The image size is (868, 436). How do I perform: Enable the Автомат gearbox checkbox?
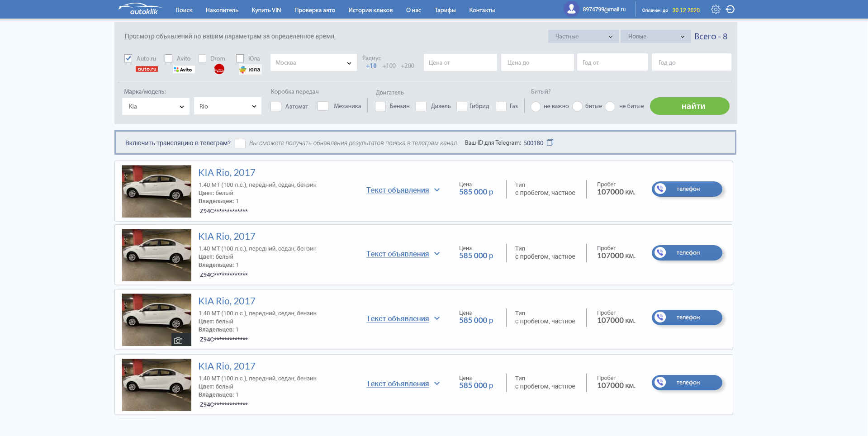point(276,106)
